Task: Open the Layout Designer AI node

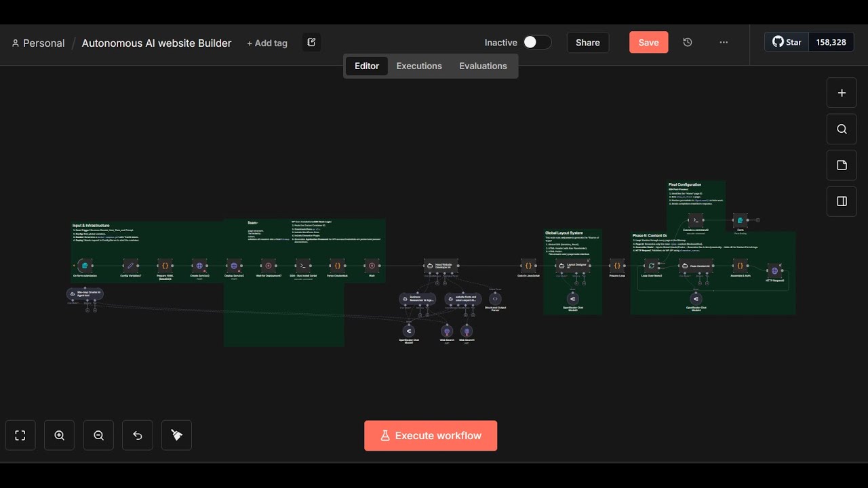Action: [x=573, y=266]
